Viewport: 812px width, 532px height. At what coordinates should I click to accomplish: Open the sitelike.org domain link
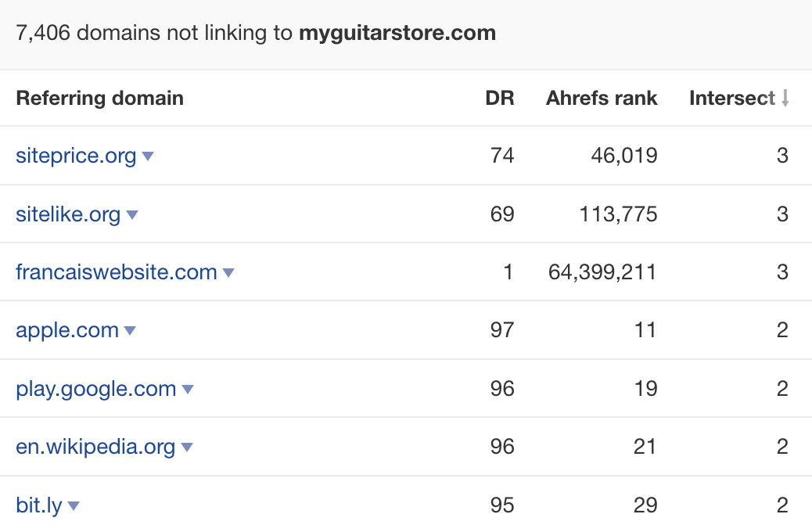point(66,214)
